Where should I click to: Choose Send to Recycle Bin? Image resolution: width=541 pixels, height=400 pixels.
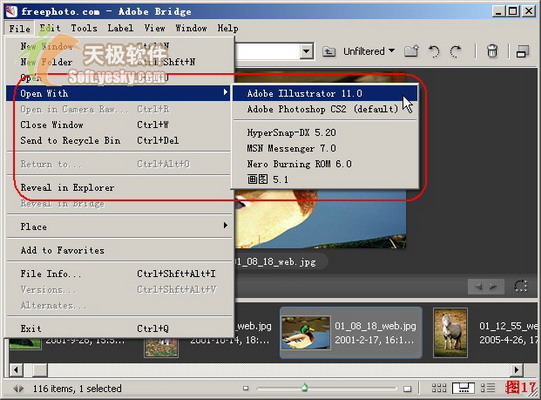click(118, 141)
